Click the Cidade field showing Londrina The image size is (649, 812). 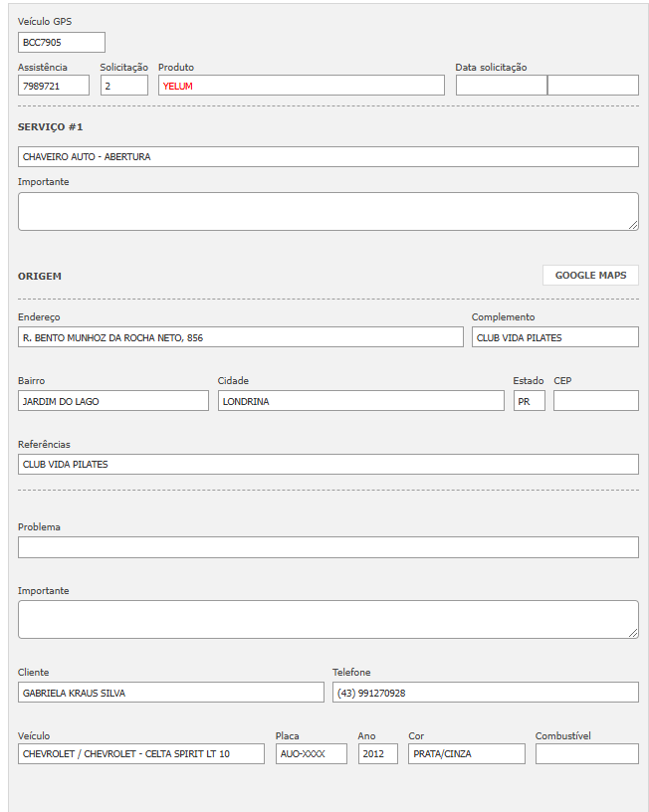point(360,401)
